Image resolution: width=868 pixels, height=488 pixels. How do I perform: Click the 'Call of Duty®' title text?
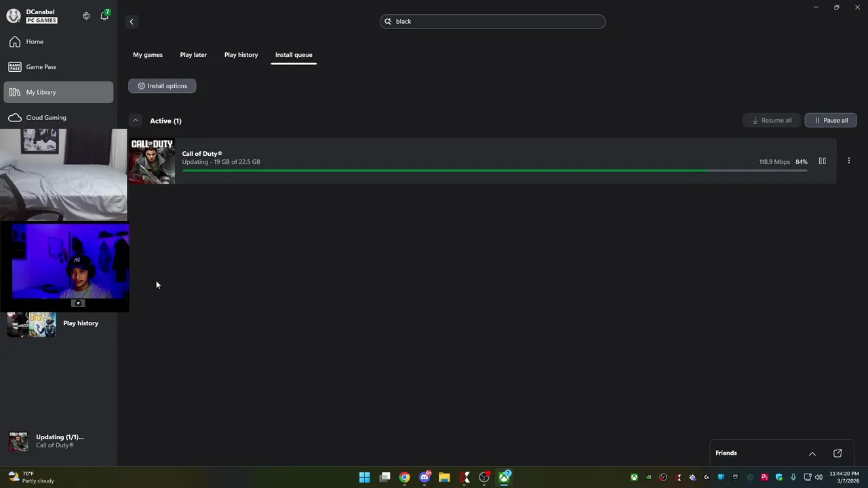(202, 154)
